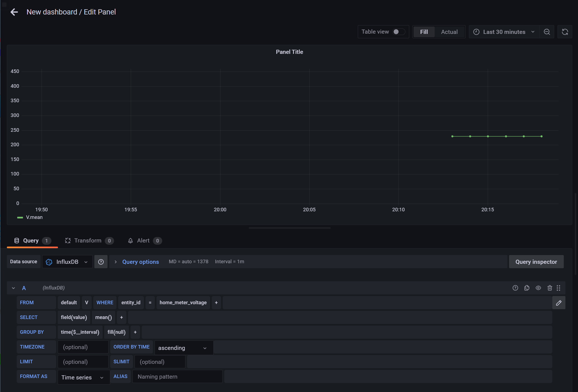Hide query A using the eye icon
This screenshot has height=392, width=578.
click(538, 288)
